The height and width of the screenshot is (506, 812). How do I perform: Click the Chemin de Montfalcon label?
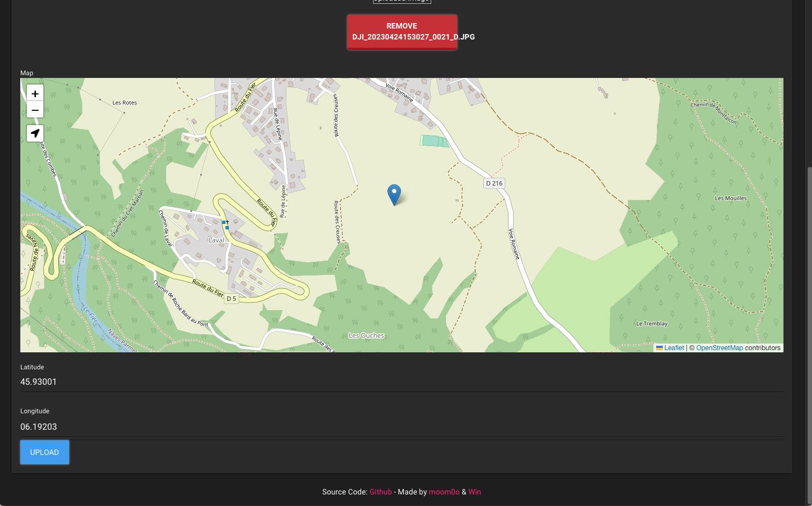point(714,113)
